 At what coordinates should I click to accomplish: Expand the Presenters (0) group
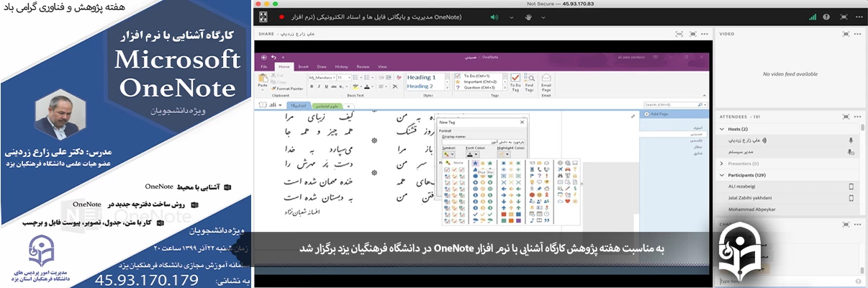(722, 163)
